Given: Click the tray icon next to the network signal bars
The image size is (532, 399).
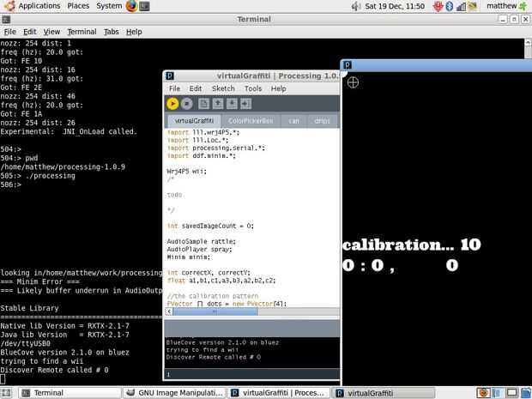Looking at the screenshot, I should click(472, 6).
